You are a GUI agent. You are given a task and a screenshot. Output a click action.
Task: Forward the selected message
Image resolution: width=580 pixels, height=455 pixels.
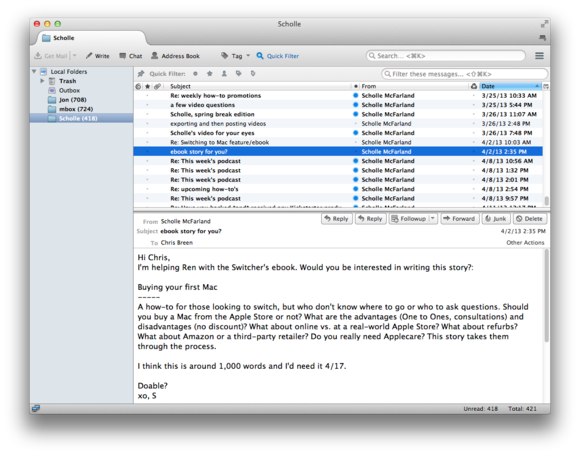459,219
